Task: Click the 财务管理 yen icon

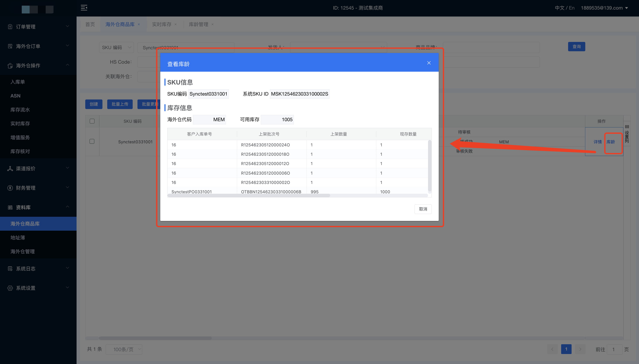Action: tap(10, 188)
